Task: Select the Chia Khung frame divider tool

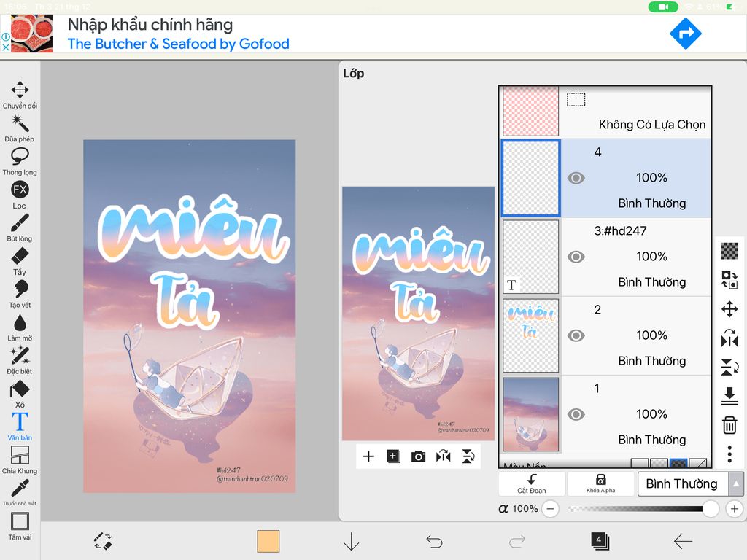Action: pyautogui.click(x=20, y=460)
